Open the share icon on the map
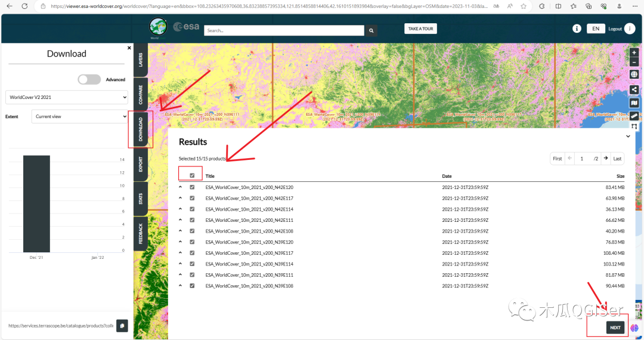This screenshot has height=340, width=644. 634,89
